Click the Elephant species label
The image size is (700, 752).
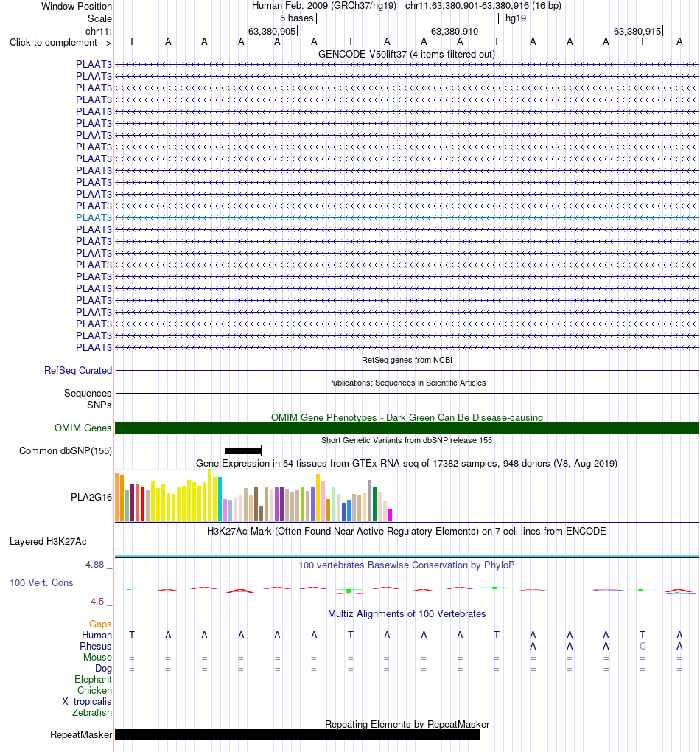93,679
